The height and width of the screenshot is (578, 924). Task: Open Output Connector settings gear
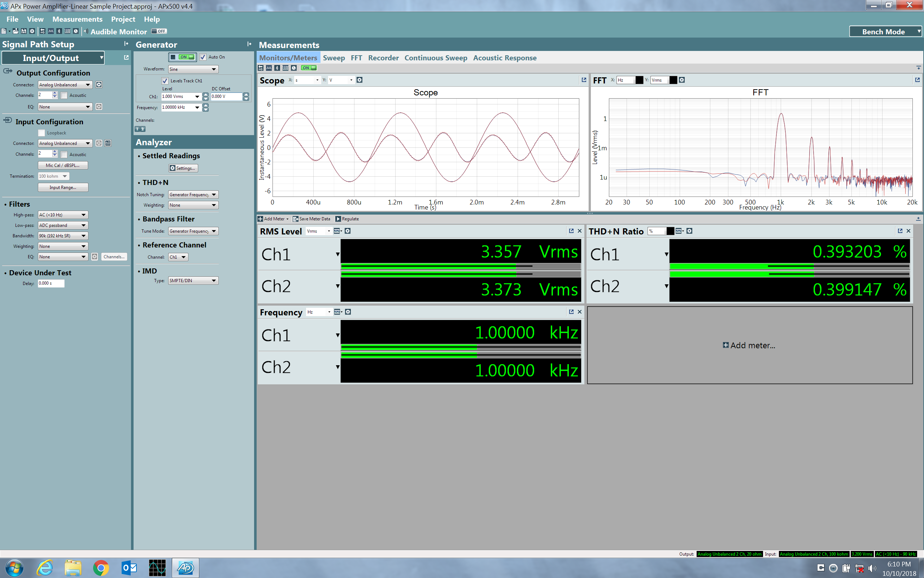99,85
